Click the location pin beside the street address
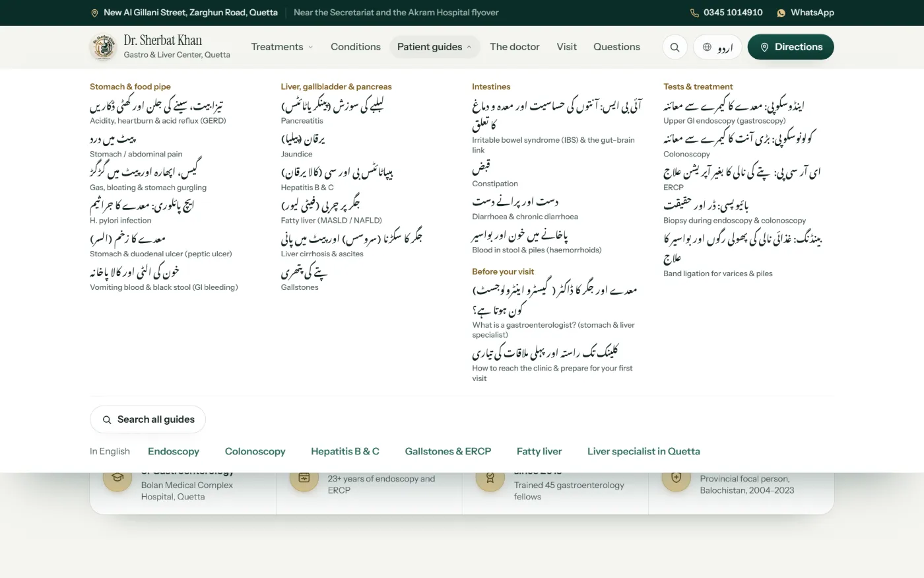924x578 pixels. 94,13
